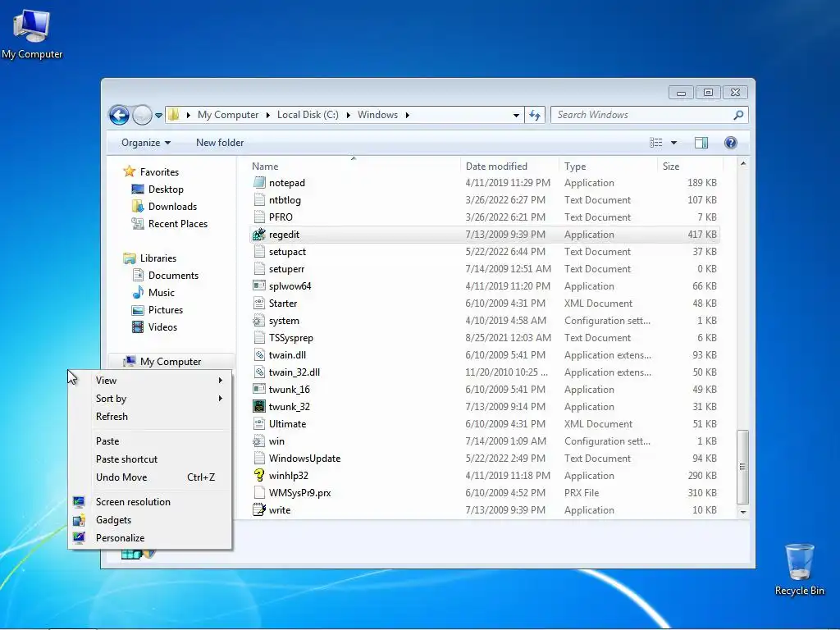Expand the arrow after Local Disk (C:) breadcrumb
Image resolution: width=840 pixels, height=630 pixels.
point(348,115)
